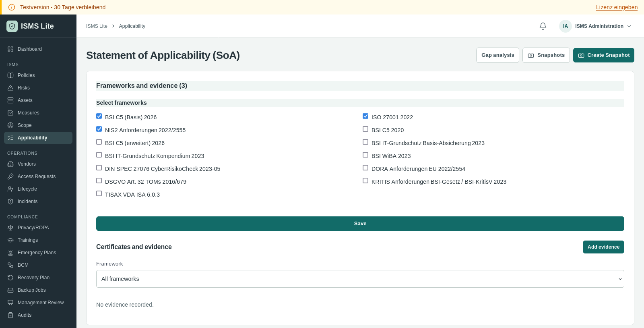Click the Assets server icon

coord(10,100)
